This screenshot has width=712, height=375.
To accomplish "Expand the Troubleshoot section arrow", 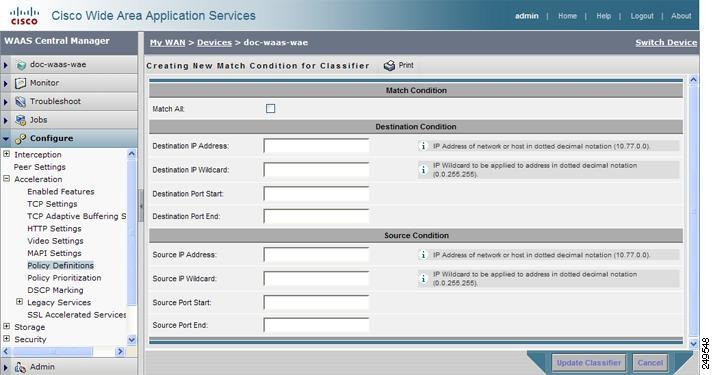I will (6, 102).
